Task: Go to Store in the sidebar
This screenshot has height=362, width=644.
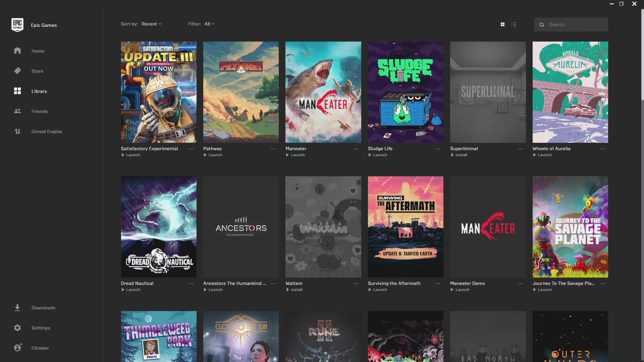Action: pos(37,71)
